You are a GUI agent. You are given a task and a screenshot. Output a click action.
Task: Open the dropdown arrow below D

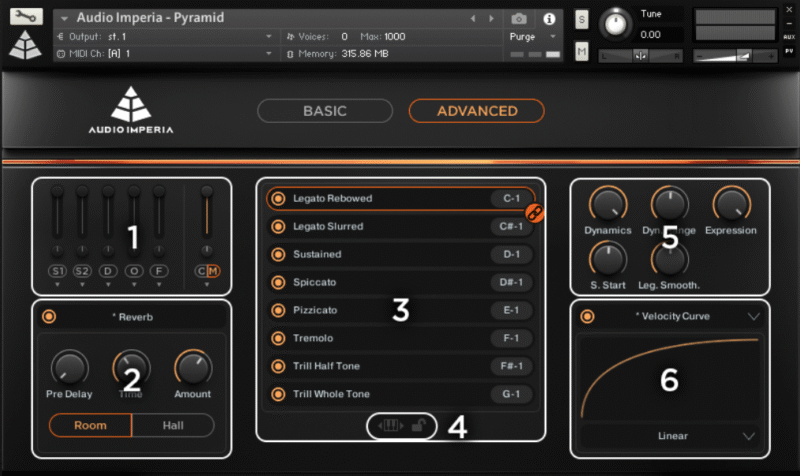(108, 285)
